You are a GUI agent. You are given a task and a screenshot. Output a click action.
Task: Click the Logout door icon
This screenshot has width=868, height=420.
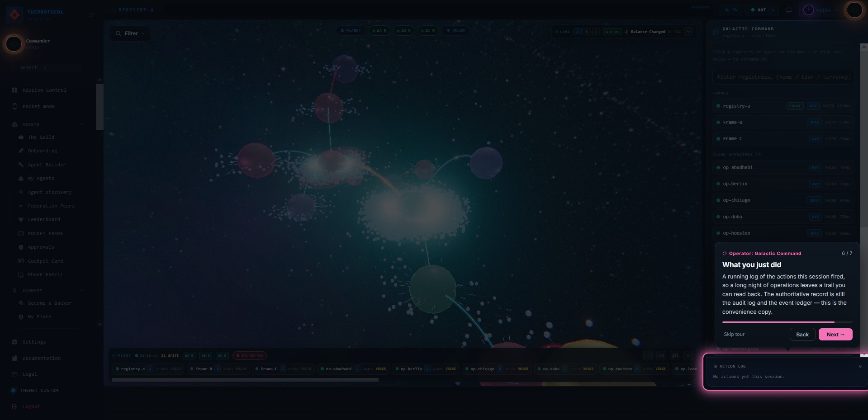tap(14, 406)
